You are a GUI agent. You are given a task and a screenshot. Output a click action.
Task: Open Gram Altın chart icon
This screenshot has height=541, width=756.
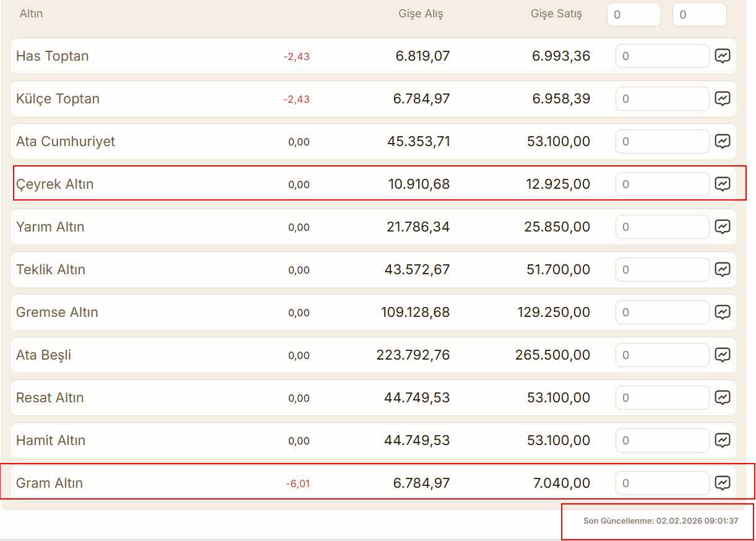pyautogui.click(x=723, y=483)
